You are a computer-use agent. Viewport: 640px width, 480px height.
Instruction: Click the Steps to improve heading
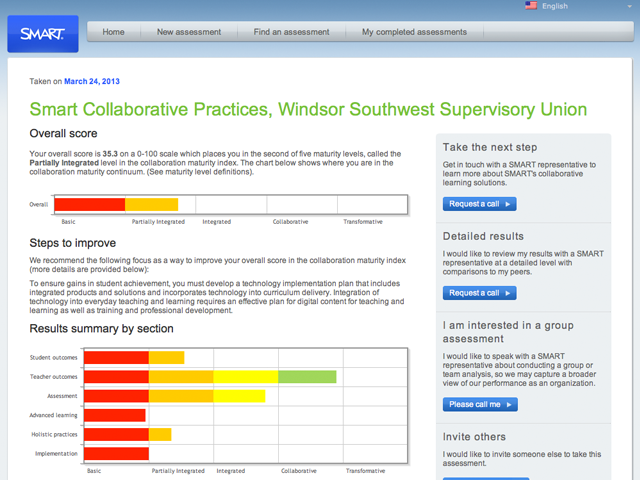pyautogui.click(x=73, y=243)
